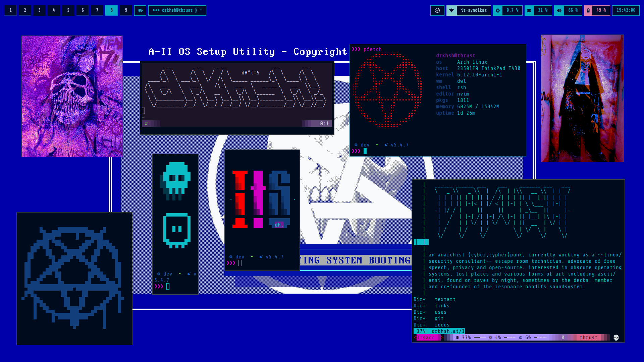Click the memory usage icon at 31%
The image size is (644, 362).
[x=529, y=10]
